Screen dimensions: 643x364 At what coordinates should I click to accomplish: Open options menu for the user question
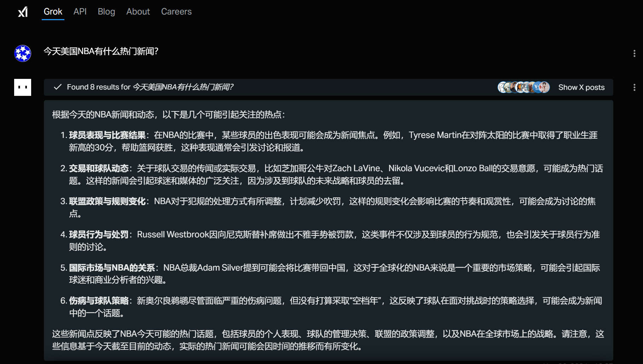[x=634, y=53]
